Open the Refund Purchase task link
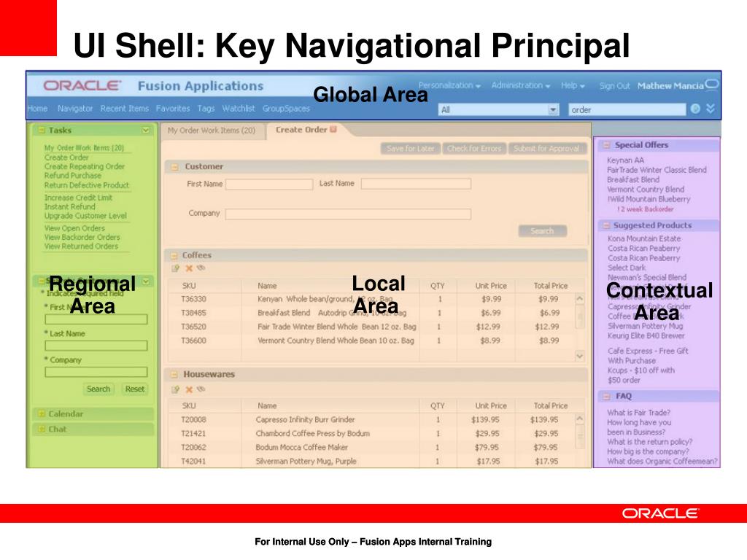Viewport: 747px width, 560px height. pyautogui.click(x=72, y=176)
